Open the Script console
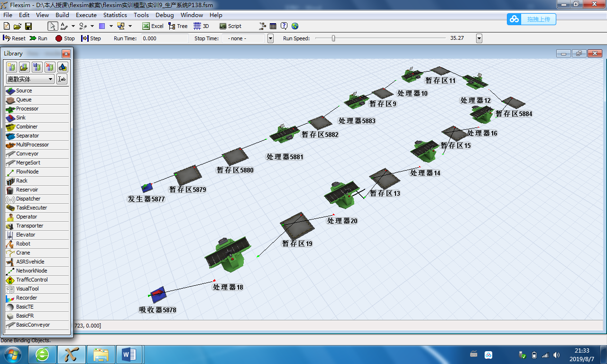 (230, 26)
